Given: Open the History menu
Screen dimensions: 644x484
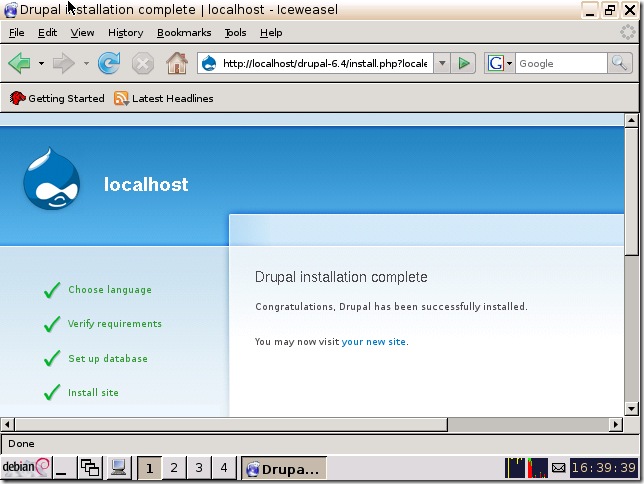Looking at the screenshot, I should pos(125,32).
